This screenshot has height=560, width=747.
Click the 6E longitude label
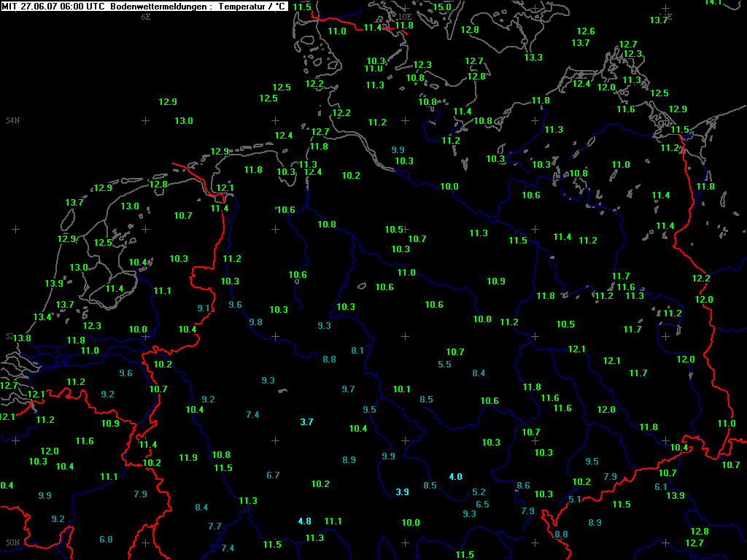pyautogui.click(x=146, y=16)
